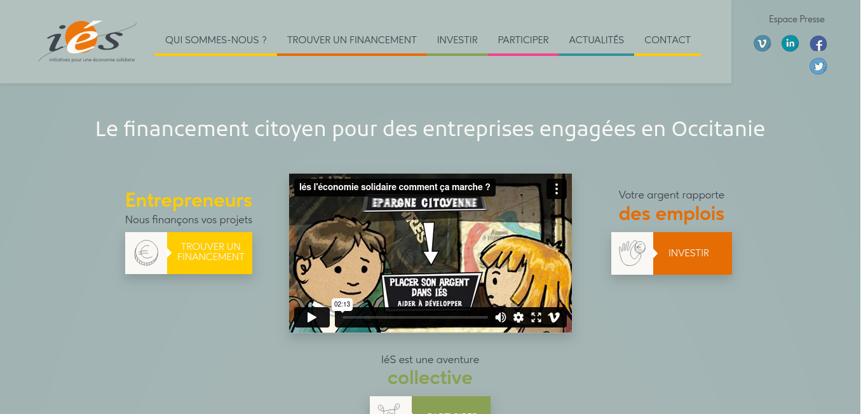Click the iéS logo to go home

tap(87, 42)
